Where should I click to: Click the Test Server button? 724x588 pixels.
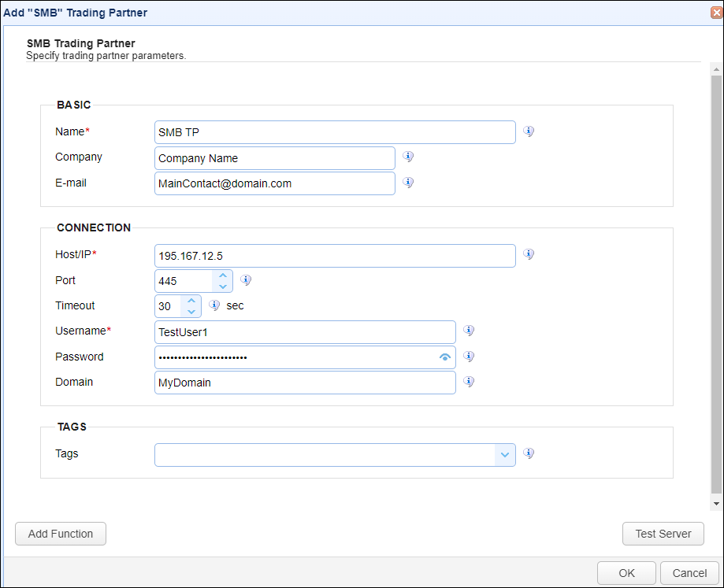663,534
